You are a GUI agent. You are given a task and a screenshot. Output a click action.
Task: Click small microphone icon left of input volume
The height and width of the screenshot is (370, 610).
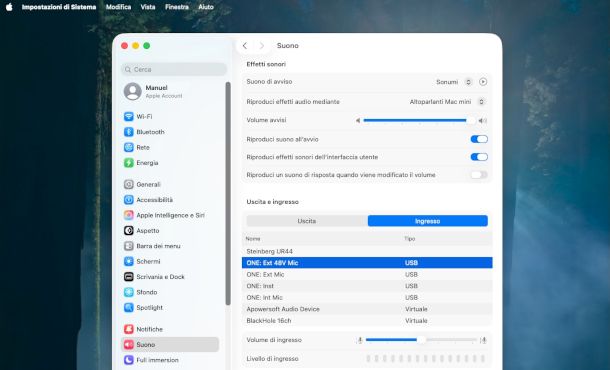(360, 340)
